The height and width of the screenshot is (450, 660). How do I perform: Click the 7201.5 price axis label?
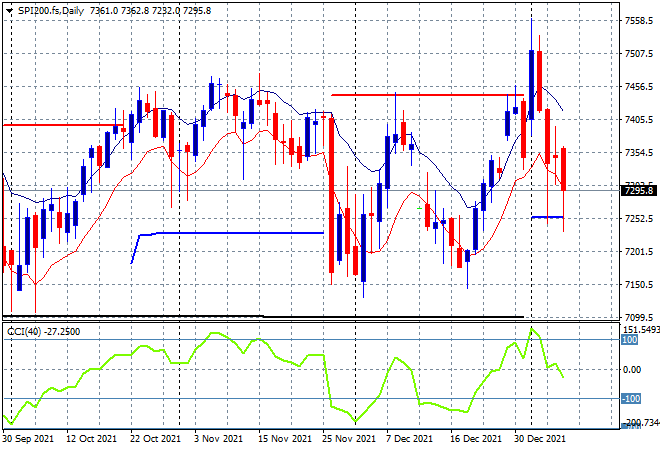(x=639, y=251)
